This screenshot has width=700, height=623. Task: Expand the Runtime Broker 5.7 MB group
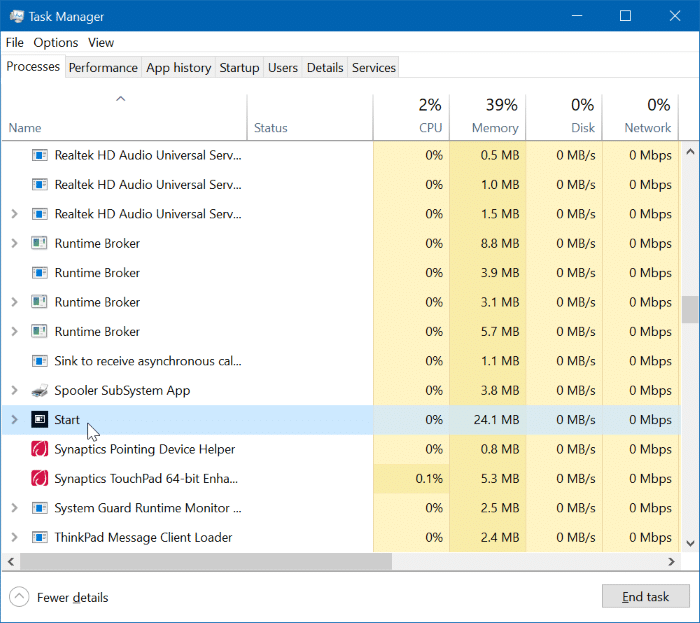click(x=14, y=332)
